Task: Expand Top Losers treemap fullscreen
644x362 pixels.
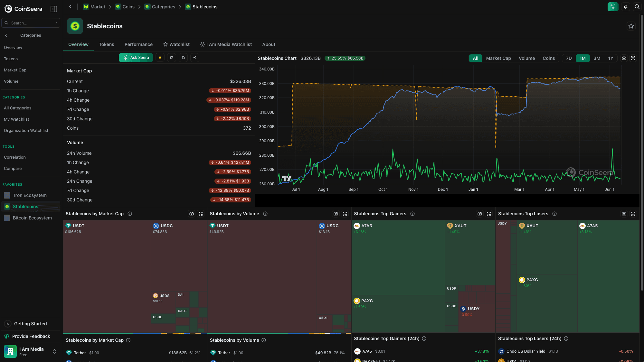Action: coord(633,214)
